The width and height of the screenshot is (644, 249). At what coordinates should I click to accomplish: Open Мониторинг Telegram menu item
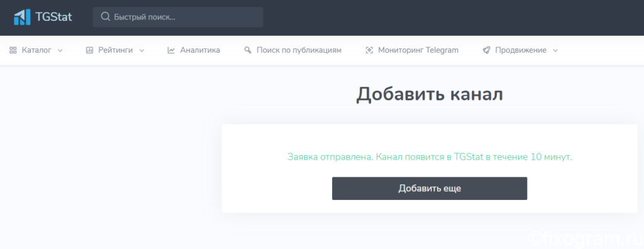[x=412, y=50]
